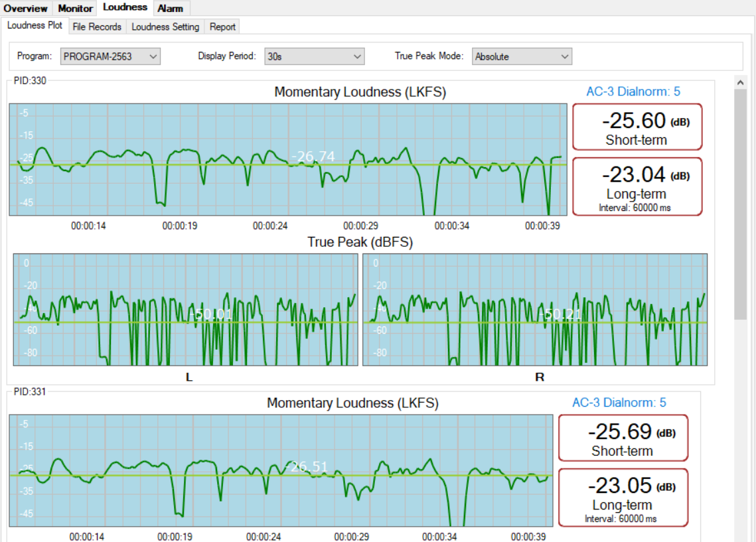The image size is (756, 542).
Task: Click the -23.05 dB Long-term readout box
Action: (x=623, y=497)
